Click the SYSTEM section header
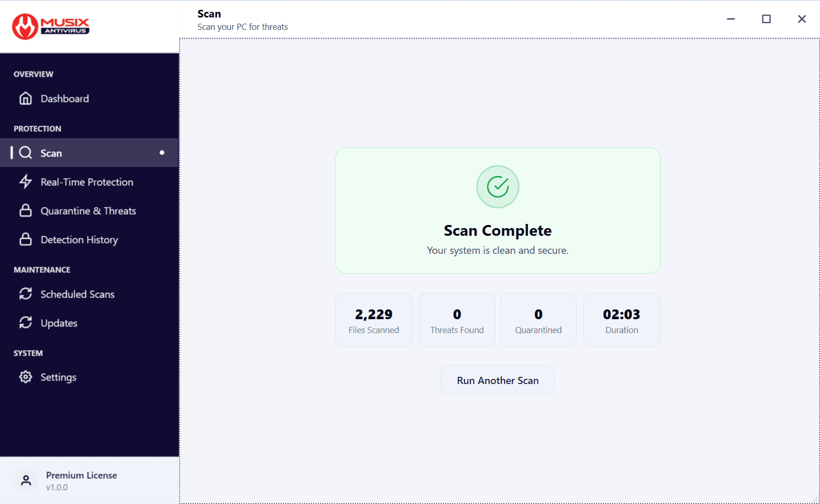The image size is (820, 504). pos(28,353)
